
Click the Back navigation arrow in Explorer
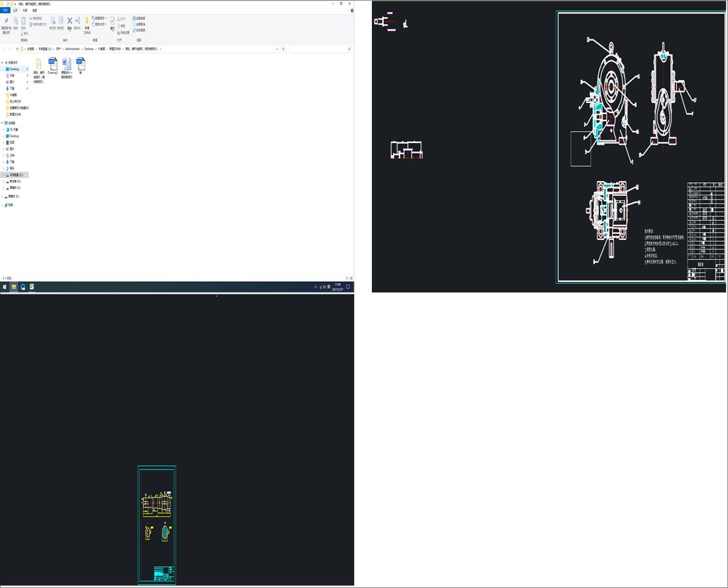pos(4,49)
